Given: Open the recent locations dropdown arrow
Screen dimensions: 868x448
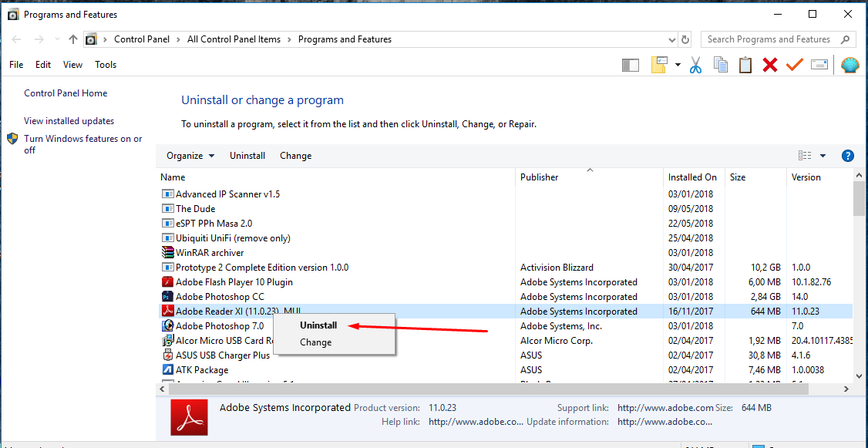Looking at the screenshot, I should pyautogui.click(x=56, y=39).
